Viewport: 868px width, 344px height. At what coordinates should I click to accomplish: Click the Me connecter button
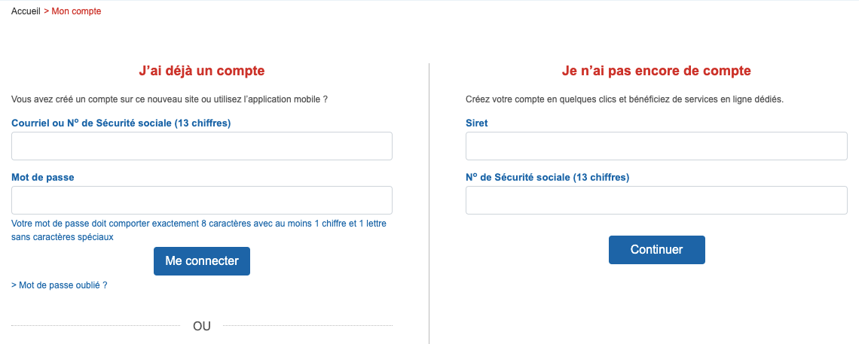(201, 261)
